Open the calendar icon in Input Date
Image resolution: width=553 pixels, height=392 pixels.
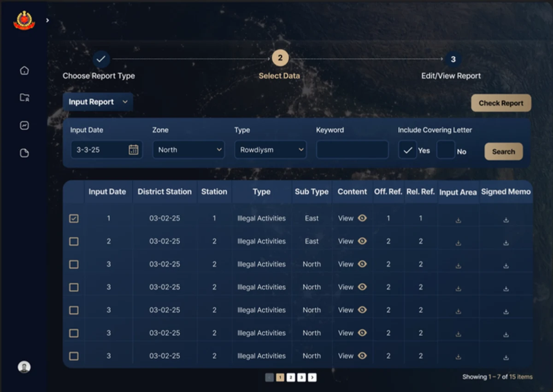(x=133, y=150)
